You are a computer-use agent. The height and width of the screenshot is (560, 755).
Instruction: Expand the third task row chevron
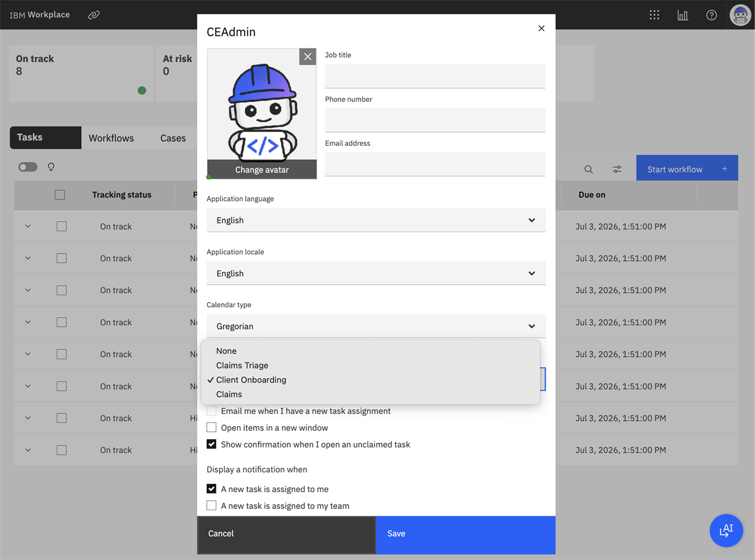[x=28, y=290]
